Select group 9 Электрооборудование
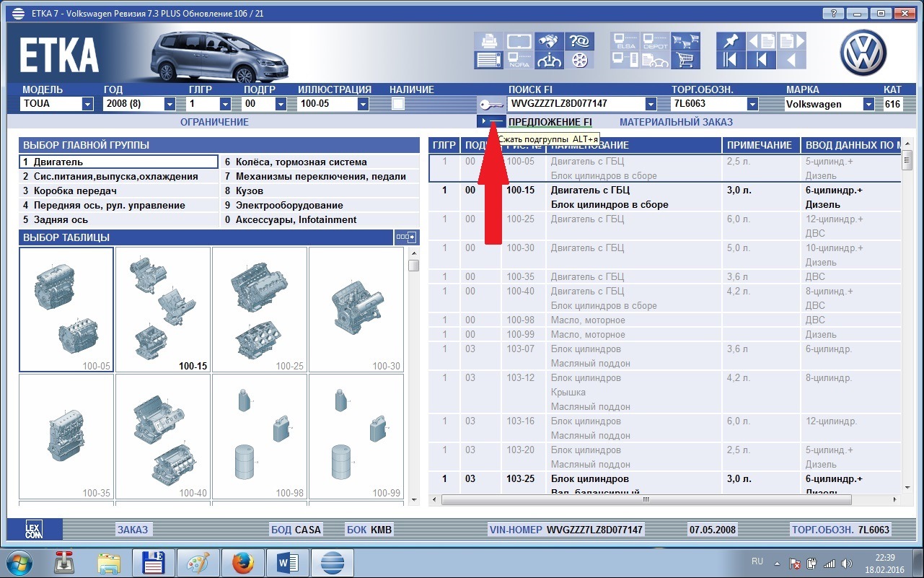Screen dimensions: 924x578 click(x=320, y=205)
